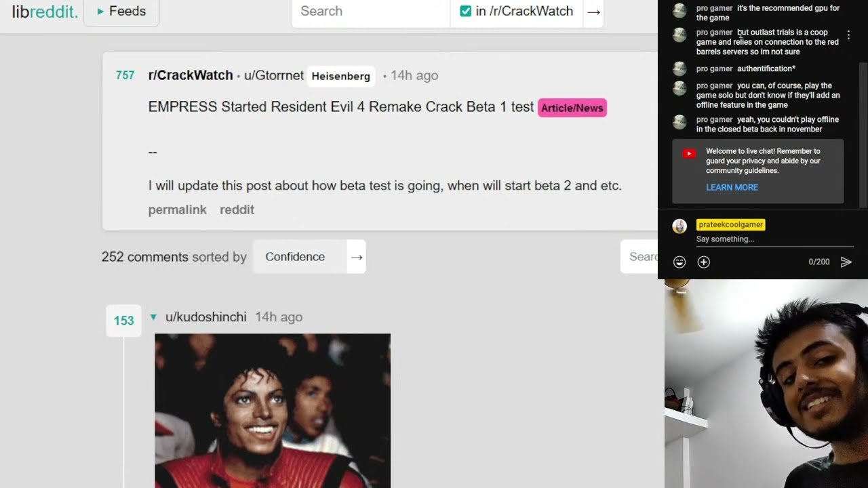Apply comment sorting with the arrow button
This screenshot has width=868, height=488.
[357, 257]
